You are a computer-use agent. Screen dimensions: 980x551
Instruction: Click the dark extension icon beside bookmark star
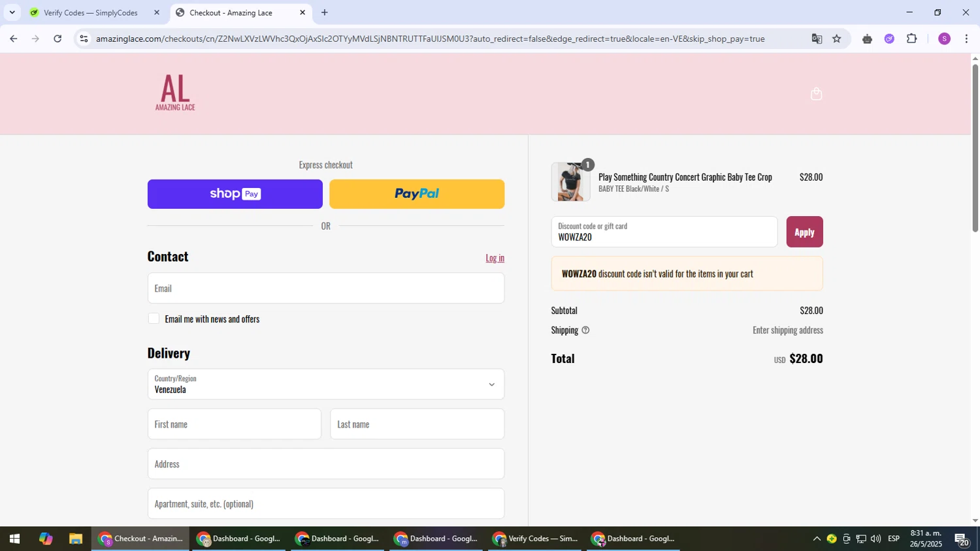pos(867,39)
